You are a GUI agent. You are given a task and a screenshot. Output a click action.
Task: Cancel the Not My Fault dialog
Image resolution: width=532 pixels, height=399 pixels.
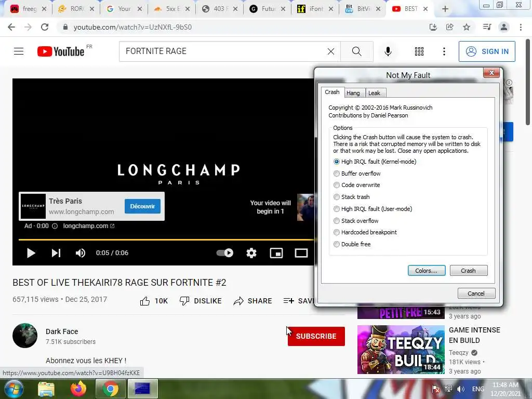[x=476, y=294]
